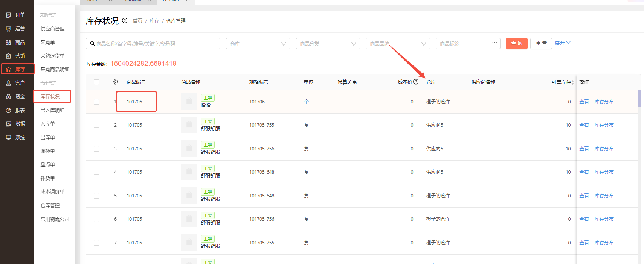Open 库存分布 for row 2

[604, 125]
